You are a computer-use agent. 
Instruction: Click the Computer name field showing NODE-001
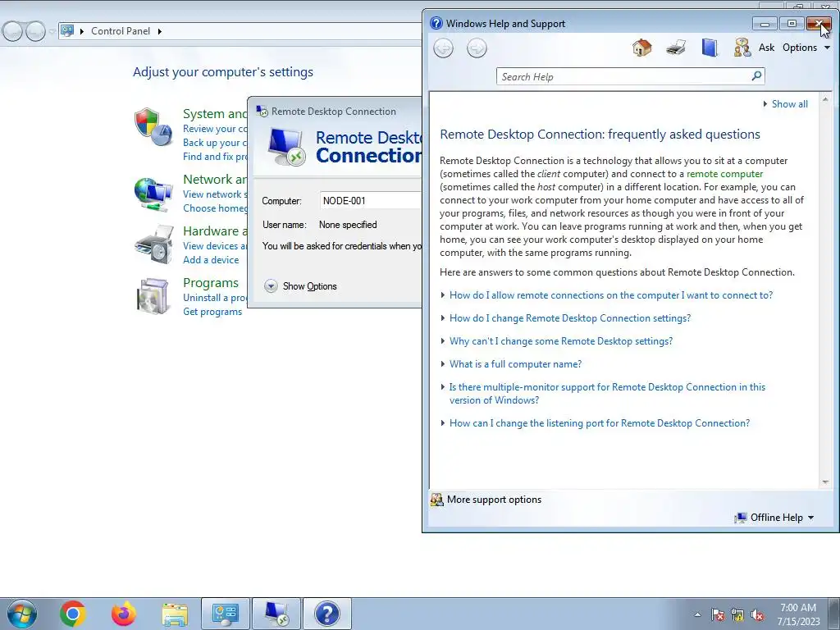pos(371,201)
